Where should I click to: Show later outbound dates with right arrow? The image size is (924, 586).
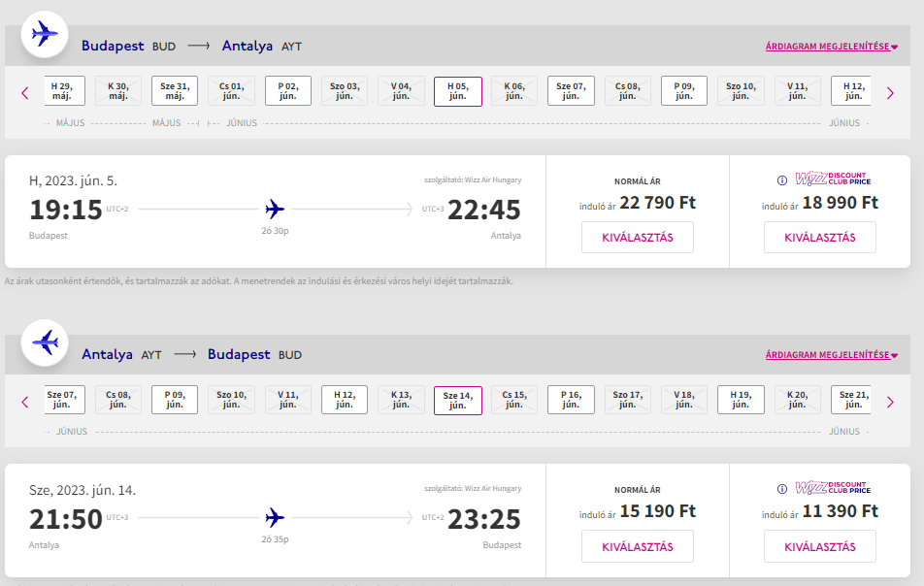tap(890, 93)
